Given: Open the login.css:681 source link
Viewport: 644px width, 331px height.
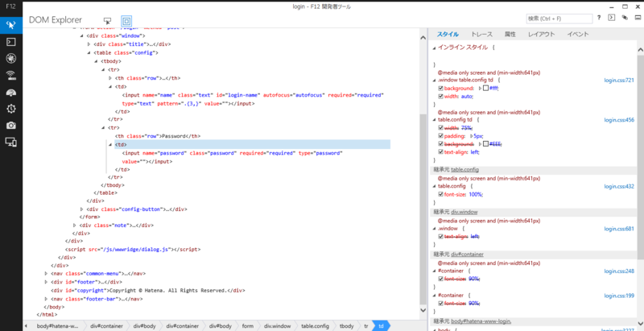Looking at the screenshot, I should [619, 229].
